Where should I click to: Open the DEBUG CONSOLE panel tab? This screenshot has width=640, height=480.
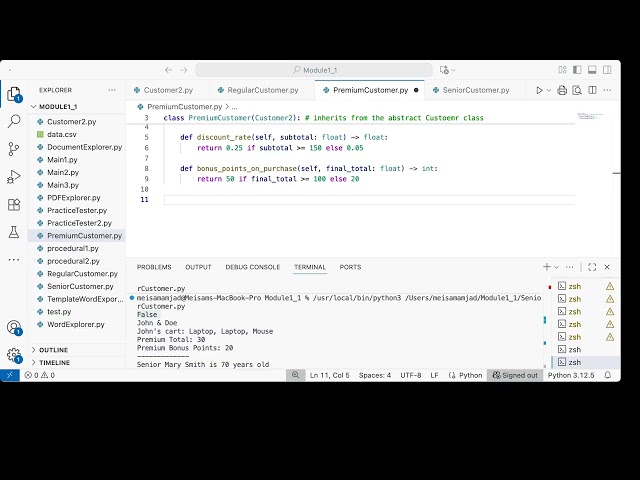253,267
